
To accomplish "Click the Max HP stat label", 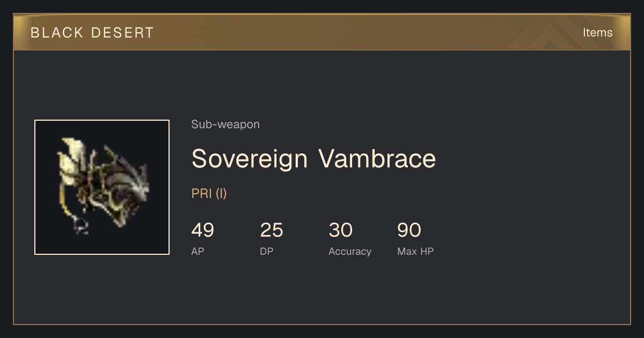I will coord(415,251).
